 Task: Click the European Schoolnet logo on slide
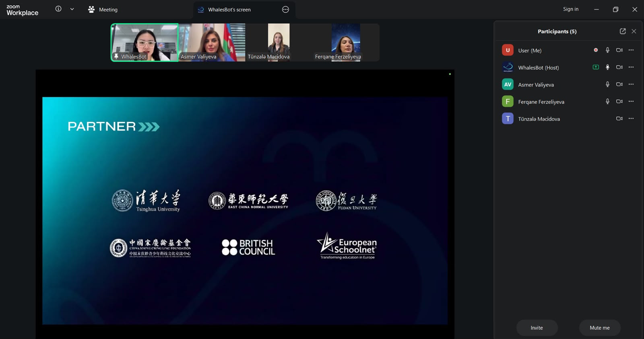click(347, 246)
